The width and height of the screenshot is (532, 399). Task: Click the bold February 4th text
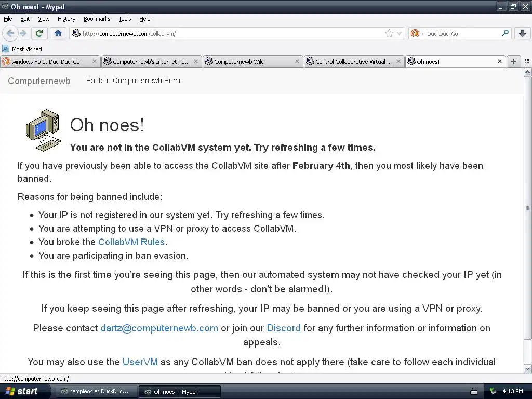(x=321, y=166)
